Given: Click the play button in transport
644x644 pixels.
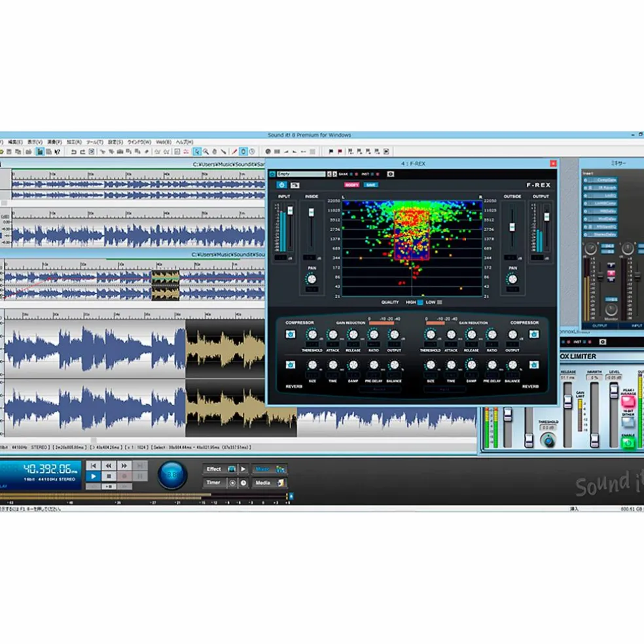Looking at the screenshot, I should click(x=94, y=476).
